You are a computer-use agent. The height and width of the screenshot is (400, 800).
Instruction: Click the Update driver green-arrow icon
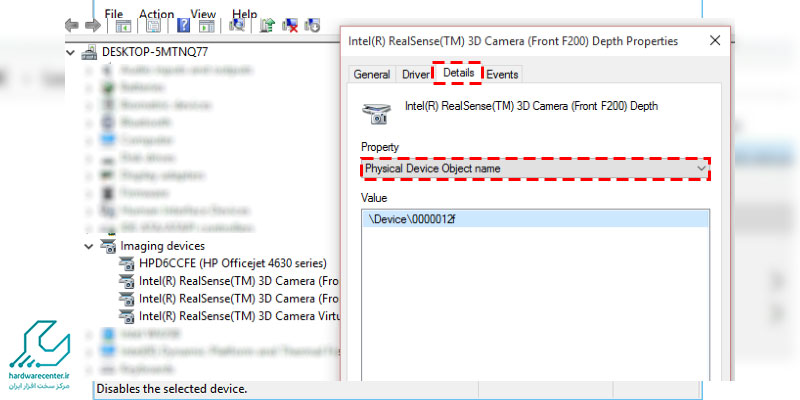point(267,25)
